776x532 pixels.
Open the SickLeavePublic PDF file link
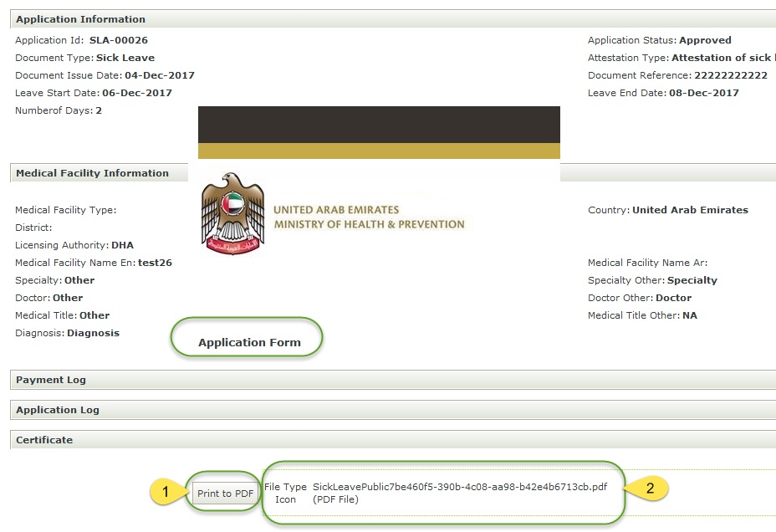(459, 487)
